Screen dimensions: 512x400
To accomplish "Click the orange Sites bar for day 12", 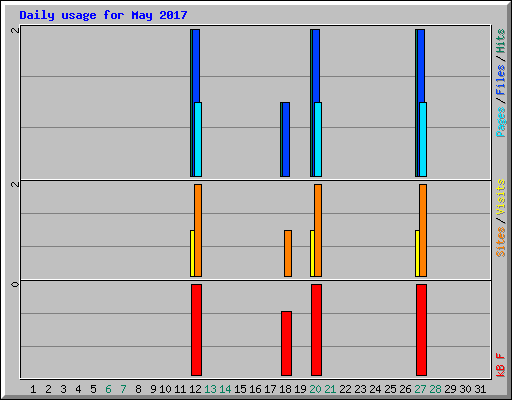I will (x=198, y=230).
